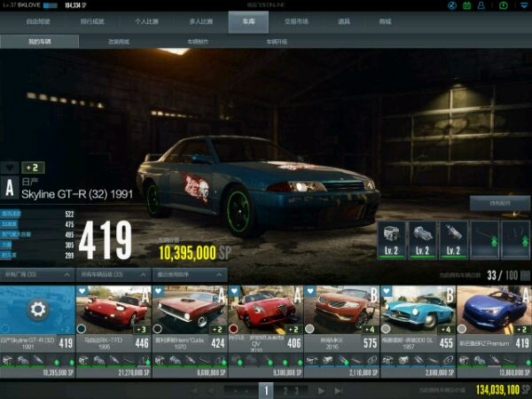This screenshot has height=399, width=532.
Task: Click the green circular info icon
Action: 504,5
